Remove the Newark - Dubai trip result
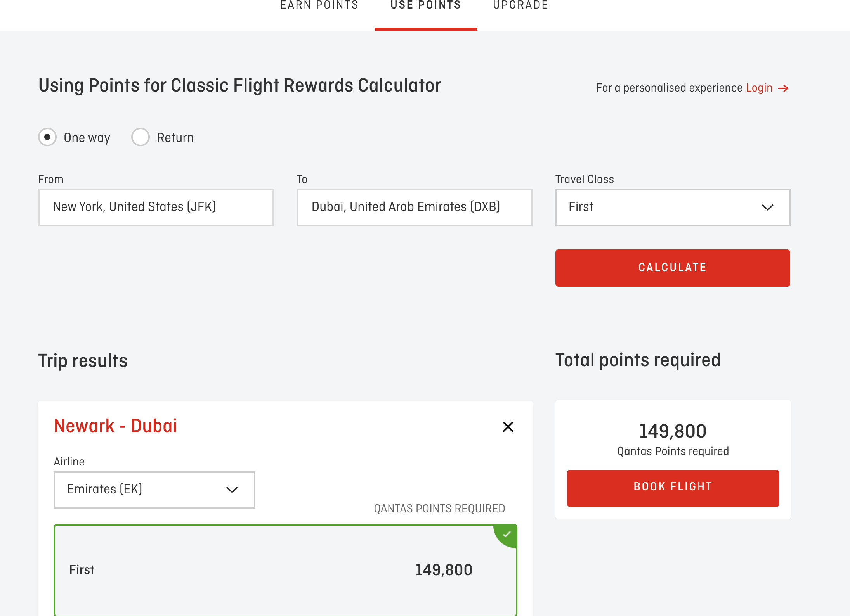 click(x=508, y=427)
